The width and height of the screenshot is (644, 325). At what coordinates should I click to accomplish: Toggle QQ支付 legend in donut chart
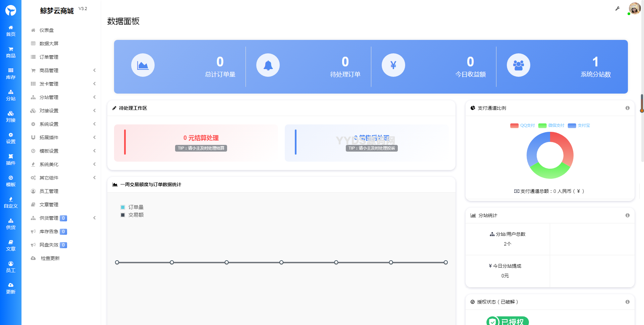(523, 125)
